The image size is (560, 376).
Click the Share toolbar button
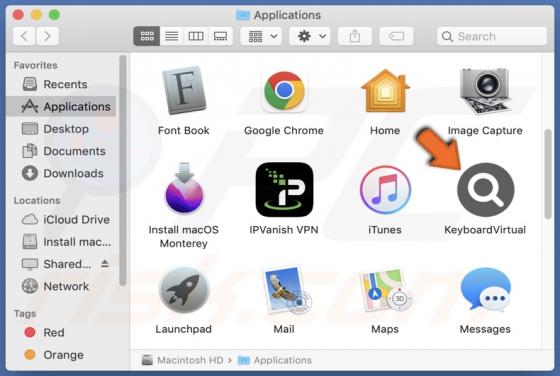coord(355,36)
